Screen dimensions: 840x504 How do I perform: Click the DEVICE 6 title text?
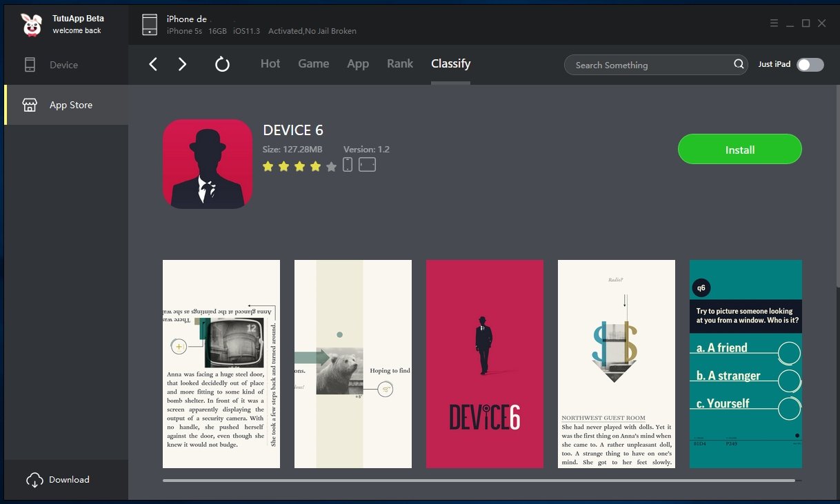coord(293,130)
